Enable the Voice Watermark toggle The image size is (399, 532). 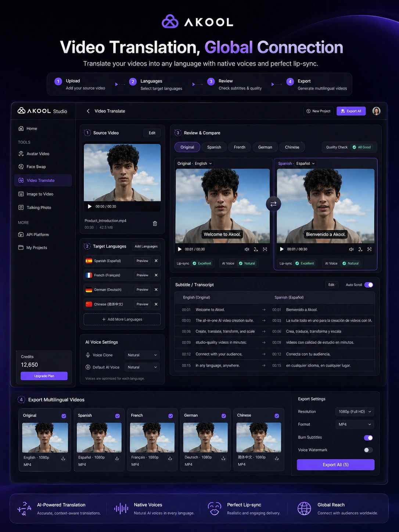coord(368,450)
